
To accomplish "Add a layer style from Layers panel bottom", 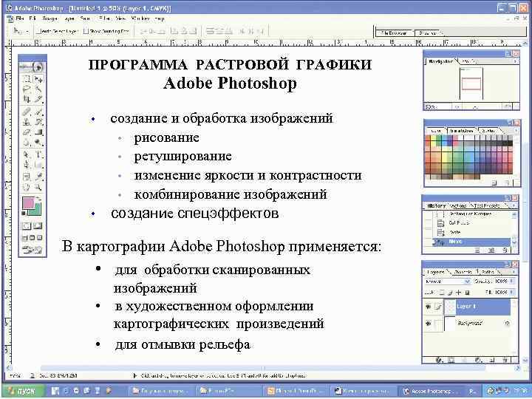I will (x=440, y=361).
